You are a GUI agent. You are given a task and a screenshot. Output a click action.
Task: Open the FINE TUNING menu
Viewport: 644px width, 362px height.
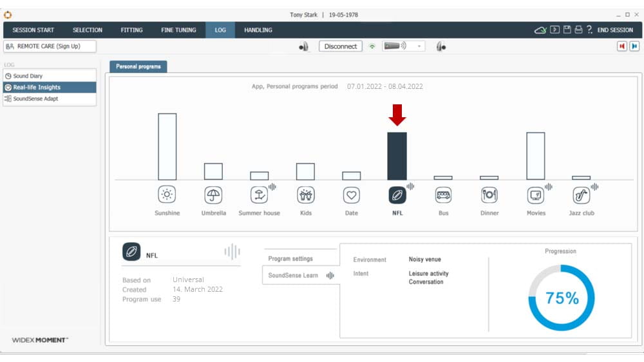178,30
